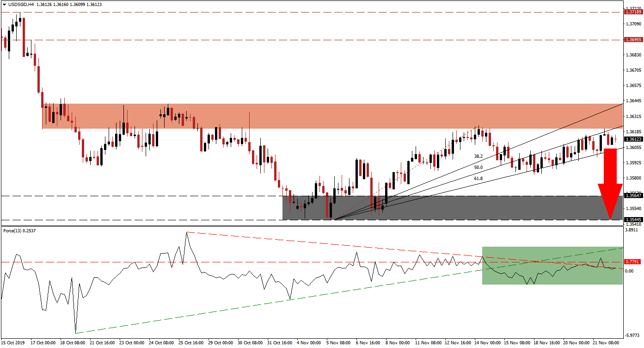The height and width of the screenshot is (348, 644).
Task: Select the 50.0 Fibonacci fan label
Action: [x=478, y=168]
